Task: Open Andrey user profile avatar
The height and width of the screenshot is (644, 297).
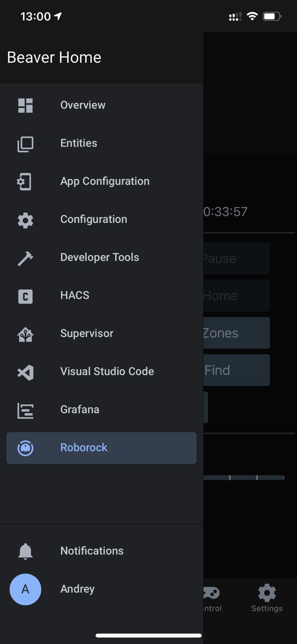Action: [x=25, y=589]
